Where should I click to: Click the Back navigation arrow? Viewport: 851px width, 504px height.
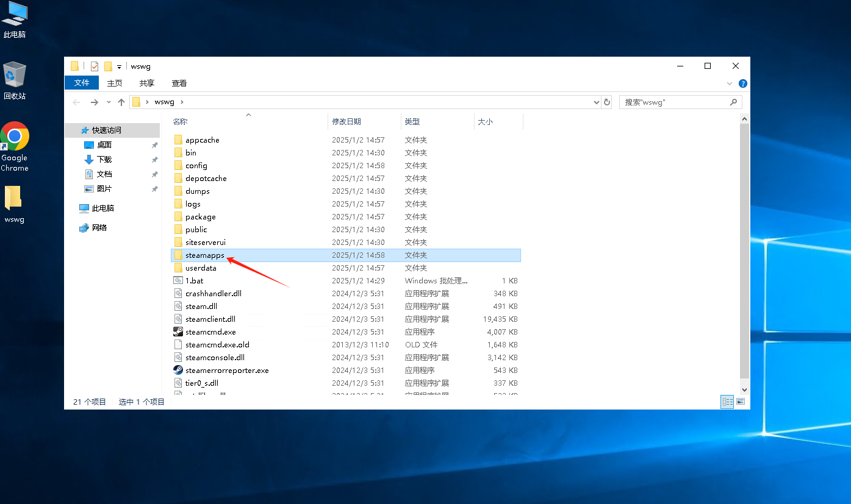coord(76,102)
